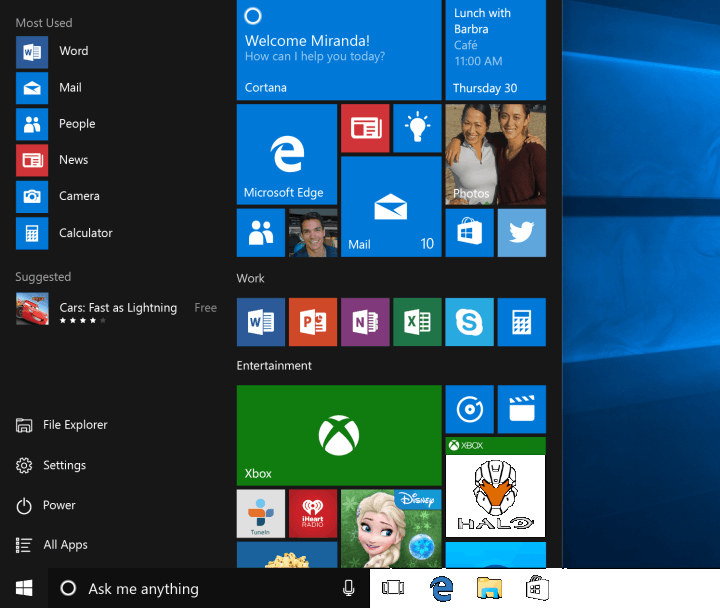Open the Halo Xbox game tile
This screenshot has width=720, height=608.
[495, 487]
